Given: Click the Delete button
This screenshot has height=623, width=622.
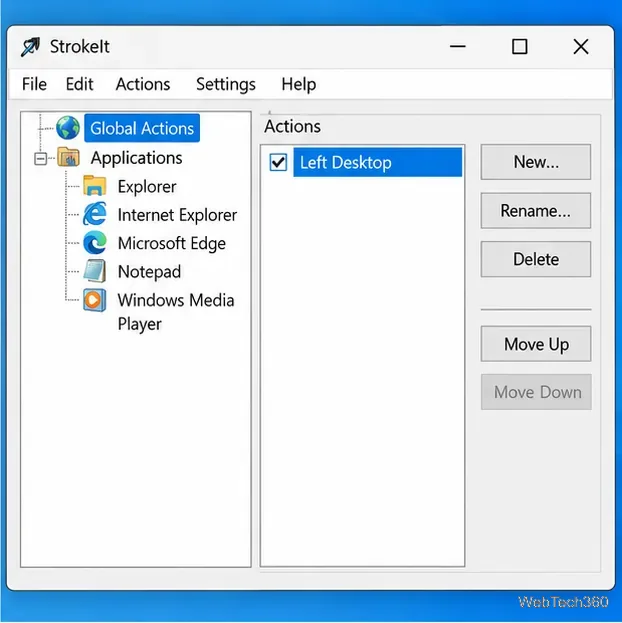Looking at the screenshot, I should click(535, 259).
